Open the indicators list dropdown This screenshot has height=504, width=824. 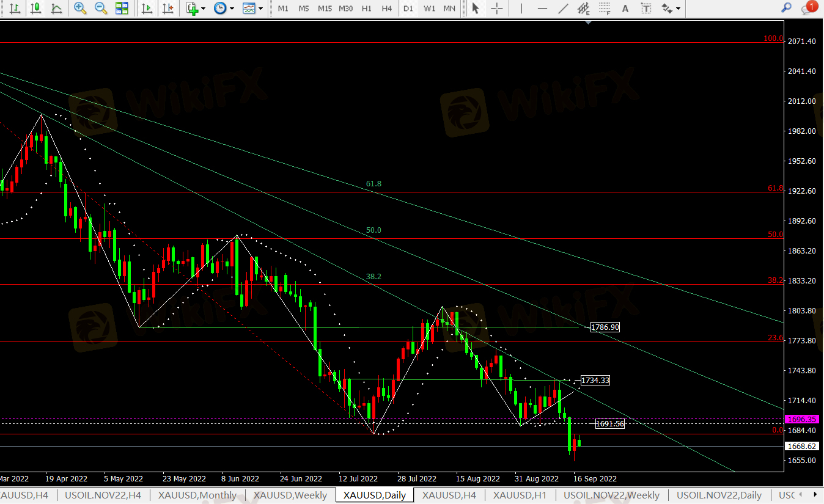pyautogui.click(x=196, y=9)
